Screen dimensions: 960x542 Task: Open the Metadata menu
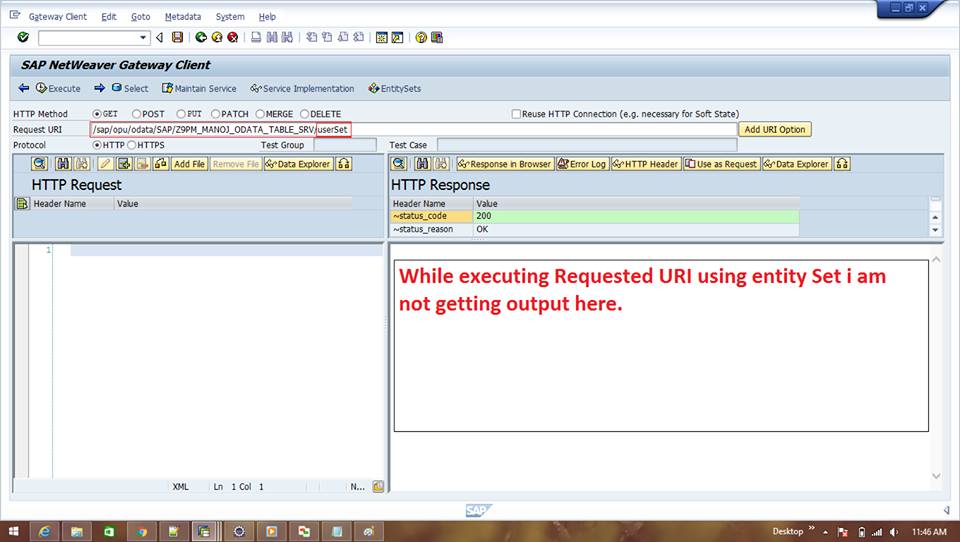[182, 17]
